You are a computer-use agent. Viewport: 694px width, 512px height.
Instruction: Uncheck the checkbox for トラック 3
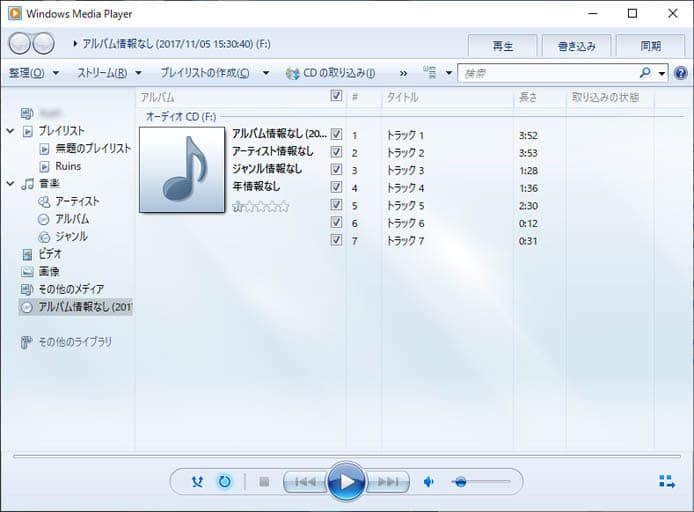pyautogui.click(x=336, y=169)
